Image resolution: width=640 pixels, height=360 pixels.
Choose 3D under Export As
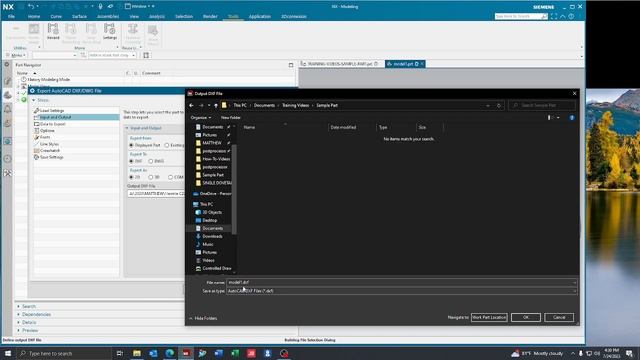click(151, 177)
